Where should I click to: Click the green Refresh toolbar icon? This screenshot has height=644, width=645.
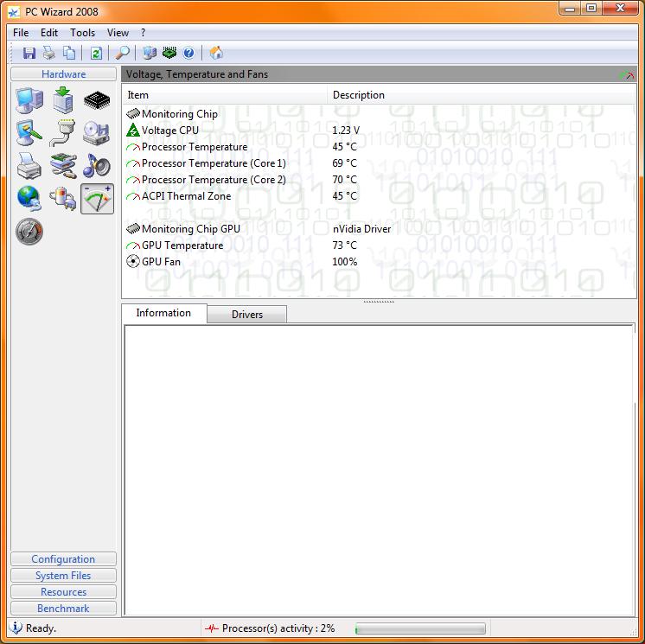(x=96, y=53)
